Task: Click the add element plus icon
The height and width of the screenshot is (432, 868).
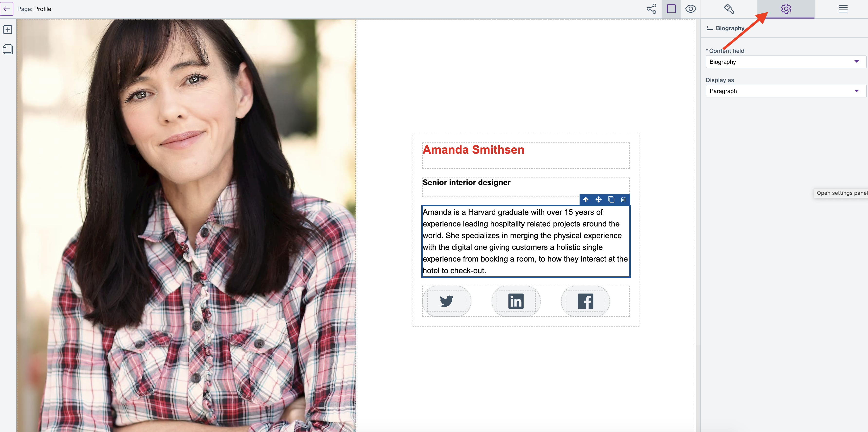Action: coord(8,30)
